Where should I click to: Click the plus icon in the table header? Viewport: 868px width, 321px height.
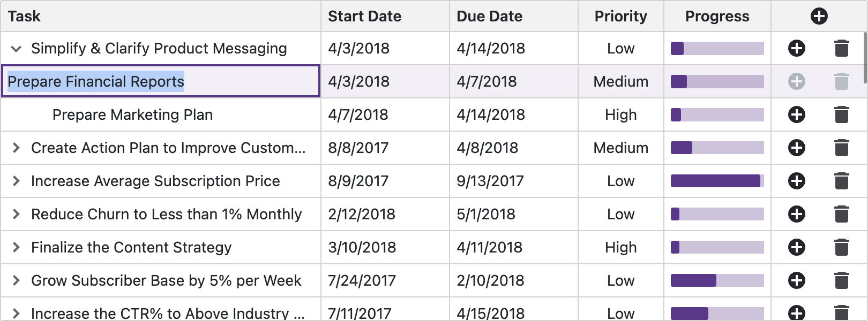819,16
